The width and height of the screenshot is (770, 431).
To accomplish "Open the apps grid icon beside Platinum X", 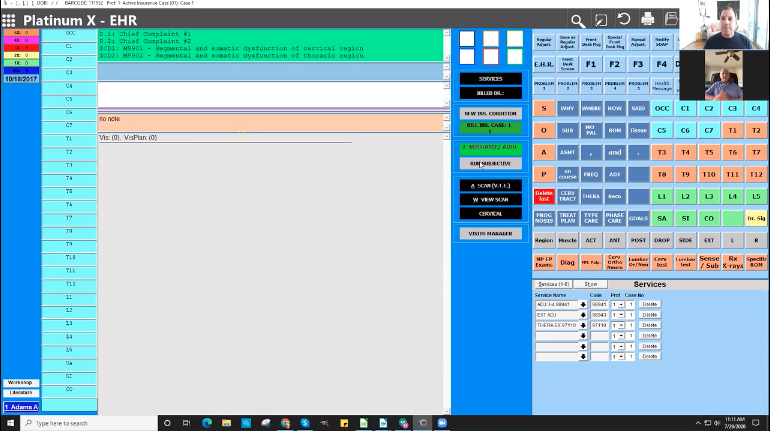I will [8, 20].
